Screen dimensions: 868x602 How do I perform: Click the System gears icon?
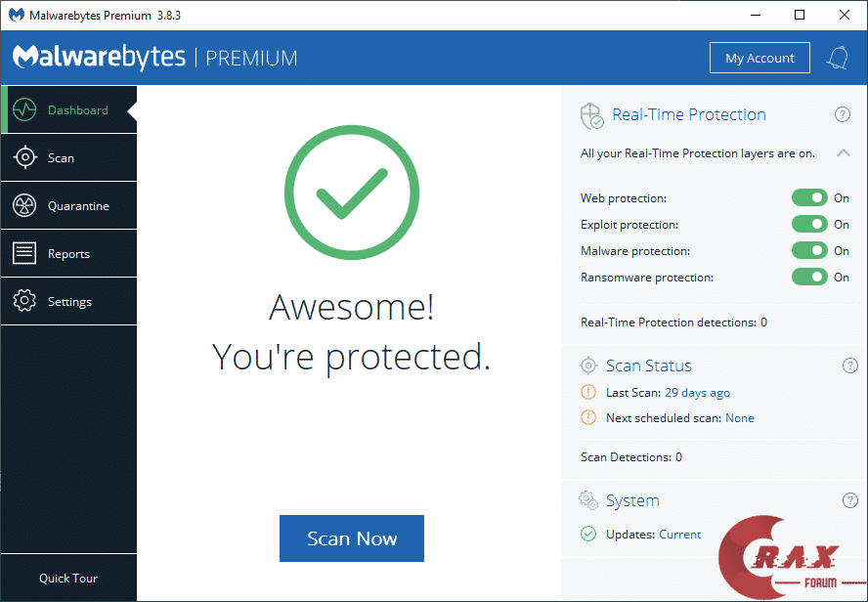[x=588, y=500]
